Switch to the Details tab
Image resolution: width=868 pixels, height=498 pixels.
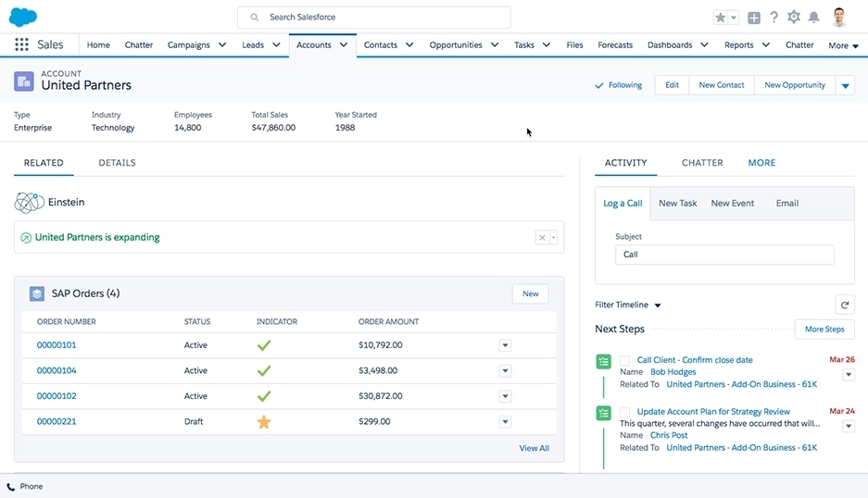coord(117,163)
